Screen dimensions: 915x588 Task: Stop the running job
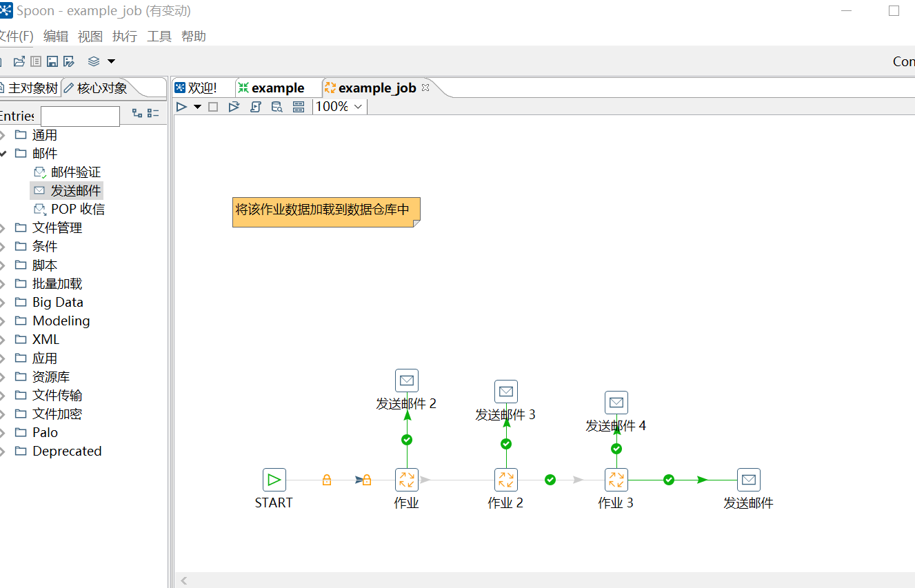coord(213,107)
